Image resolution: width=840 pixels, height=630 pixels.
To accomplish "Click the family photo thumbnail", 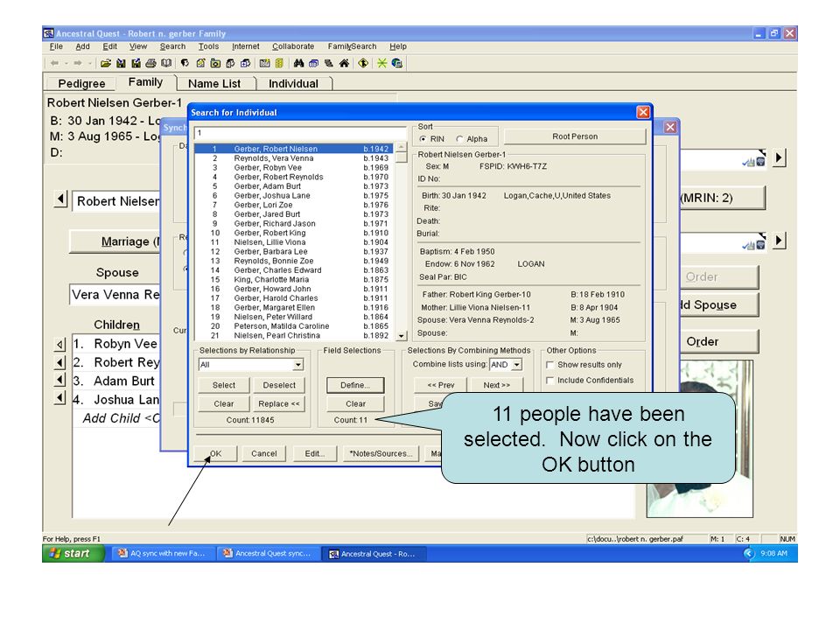I will tap(700, 439).
